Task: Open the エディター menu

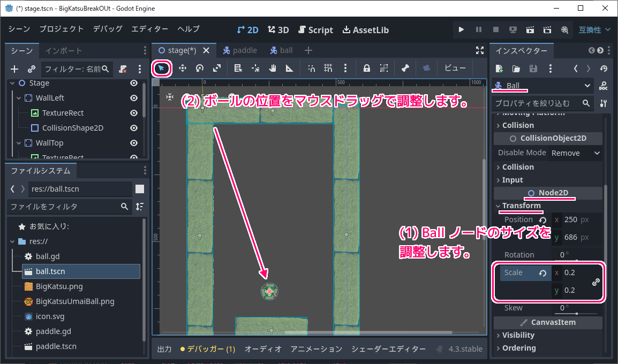Action: (x=149, y=29)
